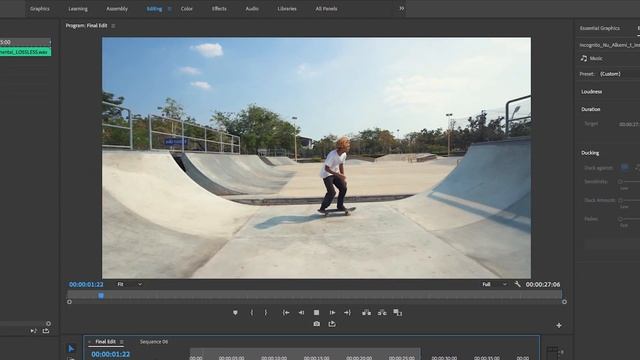Click the Extract button
This screenshot has width=640, height=360.
[x=382, y=313]
